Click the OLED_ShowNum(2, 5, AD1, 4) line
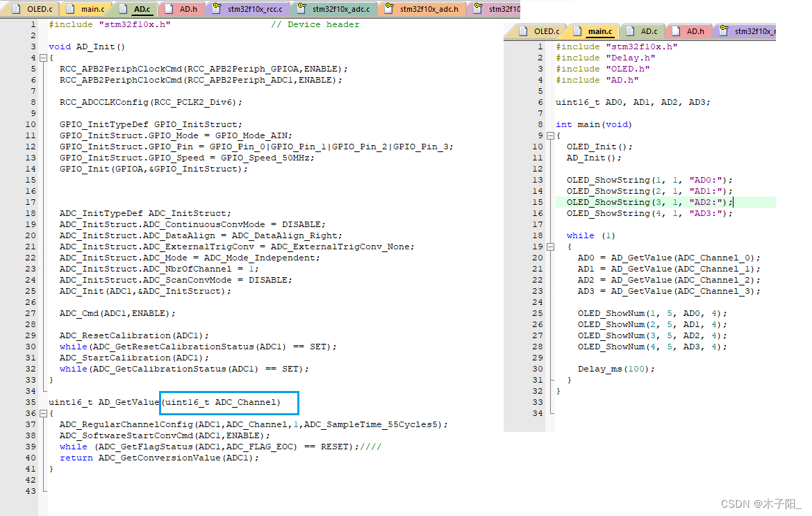Image resolution: width=812 pixels, height=516 pixels. [x=652, y=324]
